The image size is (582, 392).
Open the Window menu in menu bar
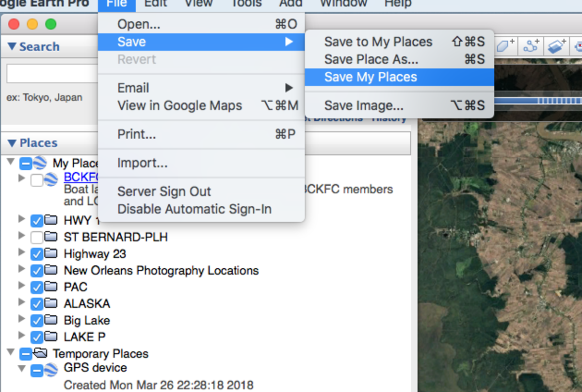[343, 4]
